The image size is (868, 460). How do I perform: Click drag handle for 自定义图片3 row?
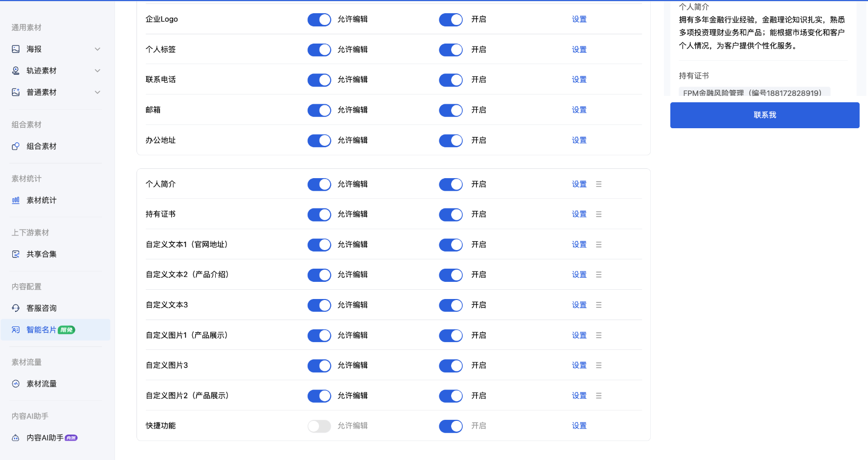pyautogui.click(x=598, y=366)
